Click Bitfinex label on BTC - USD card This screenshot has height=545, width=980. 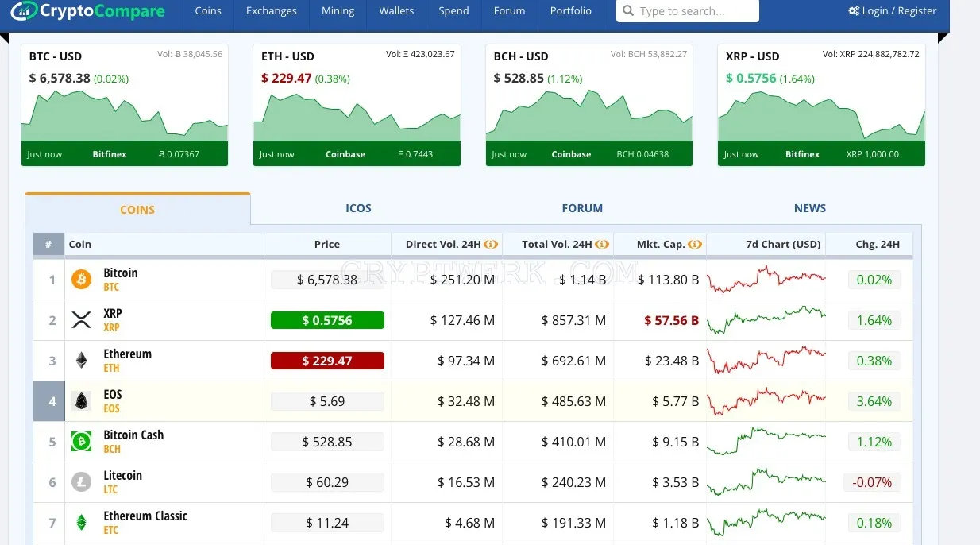[x=110, y=154]
